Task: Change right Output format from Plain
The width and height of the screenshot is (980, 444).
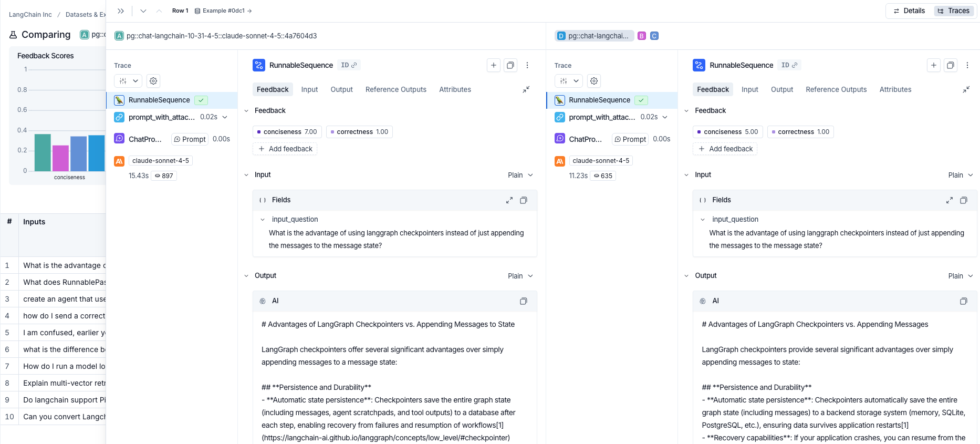Action: click(x=961, y=276)
